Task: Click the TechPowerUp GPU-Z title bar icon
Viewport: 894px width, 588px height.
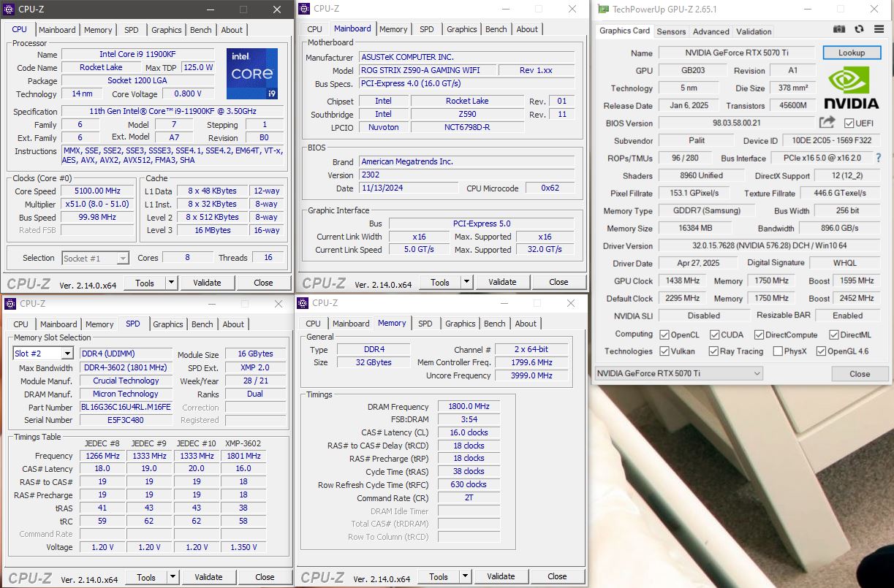Action: 603,9
